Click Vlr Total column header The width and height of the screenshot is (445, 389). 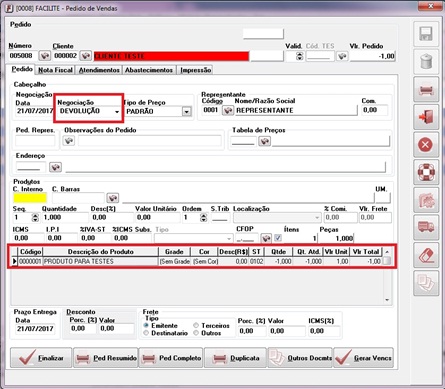point(366,252)
